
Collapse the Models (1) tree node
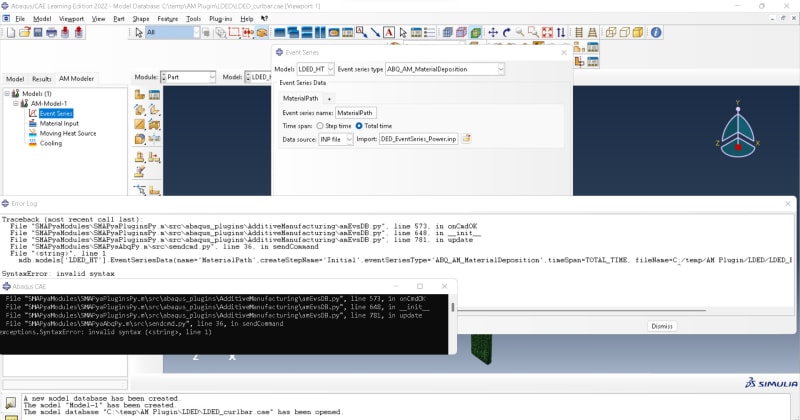(x=7, y=93)
